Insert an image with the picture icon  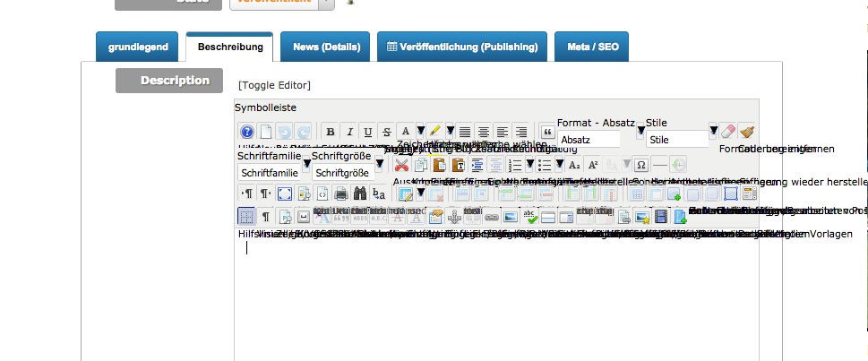click(x=511, y=216)
